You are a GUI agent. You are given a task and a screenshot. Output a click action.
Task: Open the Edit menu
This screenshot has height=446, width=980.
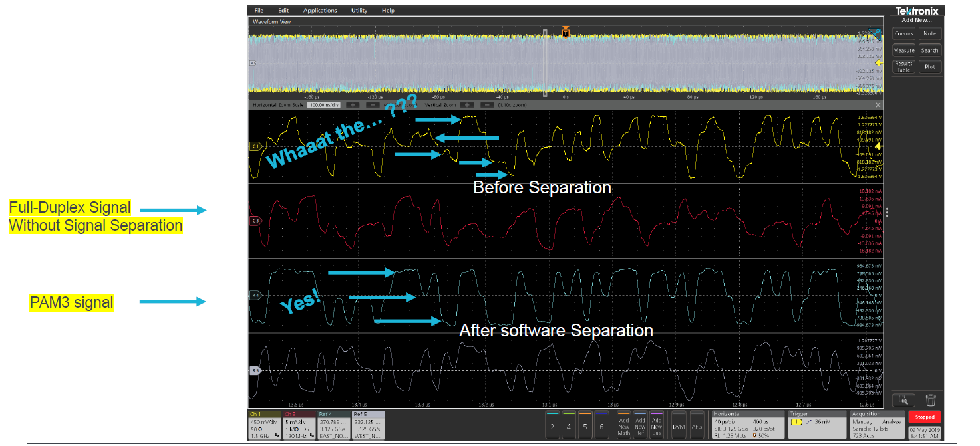[283, 11]
